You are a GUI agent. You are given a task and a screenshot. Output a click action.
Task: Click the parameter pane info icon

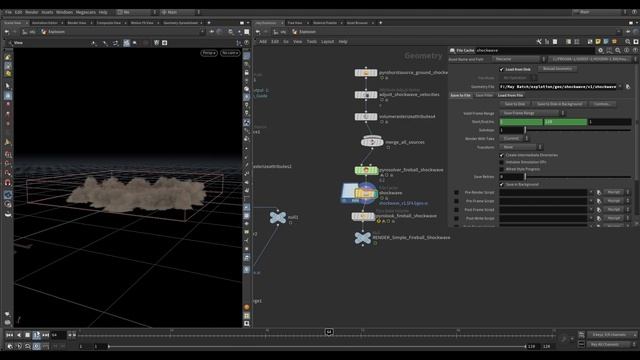click(627, 50)
